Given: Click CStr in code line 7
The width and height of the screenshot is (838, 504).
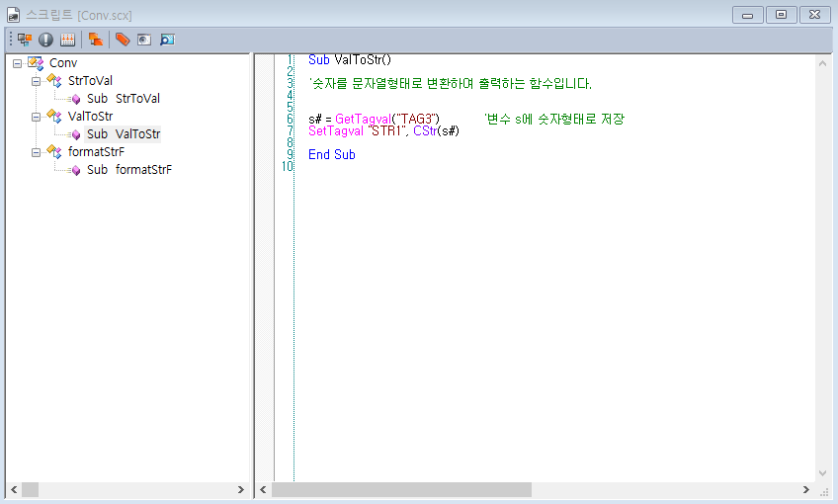Looking at the screenshot, I should [425, 131].
